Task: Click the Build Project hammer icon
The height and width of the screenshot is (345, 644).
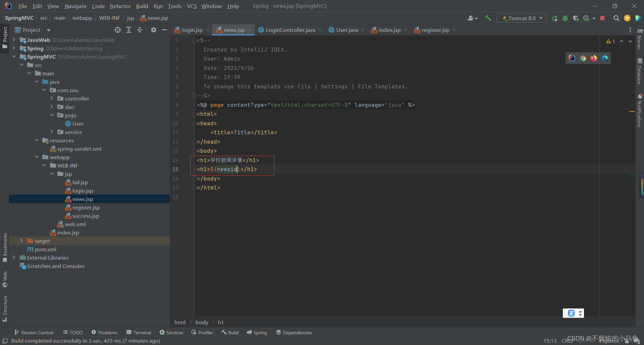Action: click(488, 18)
